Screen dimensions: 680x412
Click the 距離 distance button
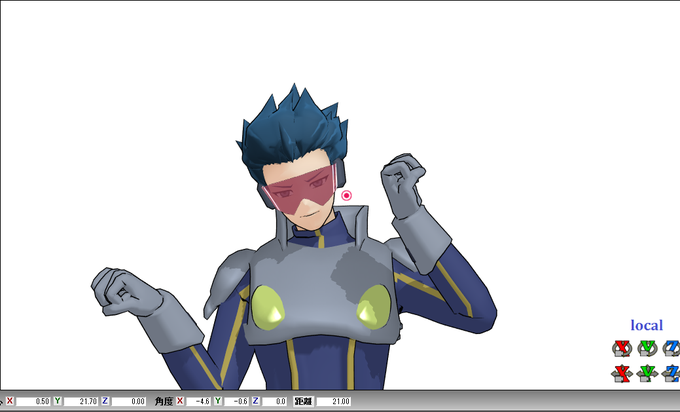[304, 401]
